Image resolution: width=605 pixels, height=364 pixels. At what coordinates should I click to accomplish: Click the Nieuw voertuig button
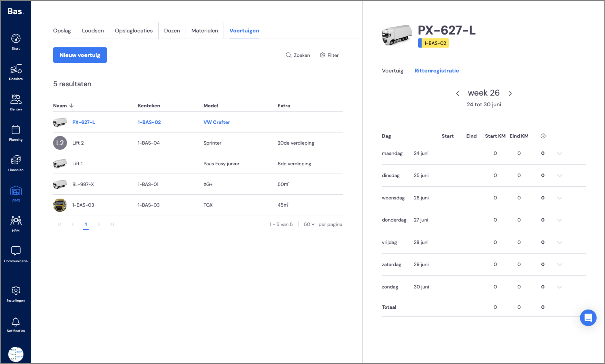coord(80,55)
